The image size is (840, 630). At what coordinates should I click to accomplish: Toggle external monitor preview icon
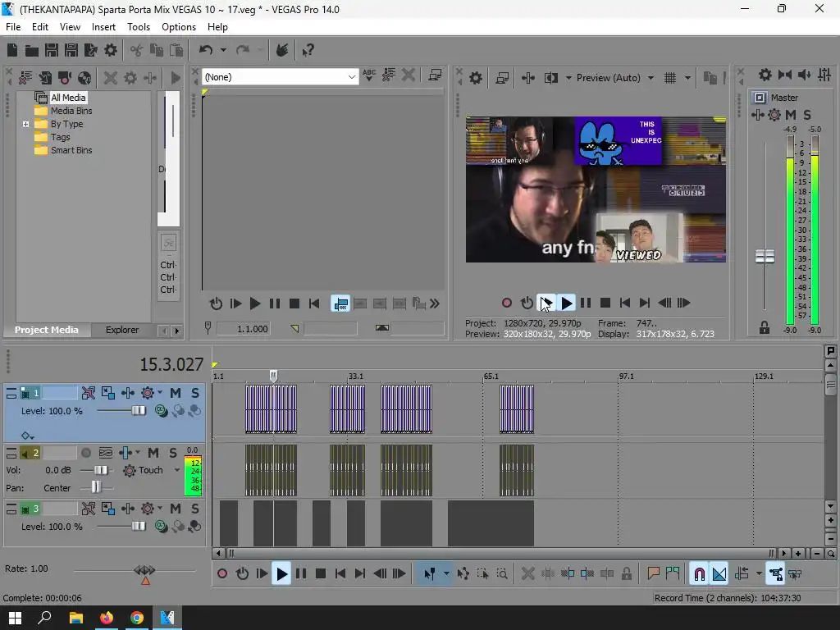pos(502,78)
